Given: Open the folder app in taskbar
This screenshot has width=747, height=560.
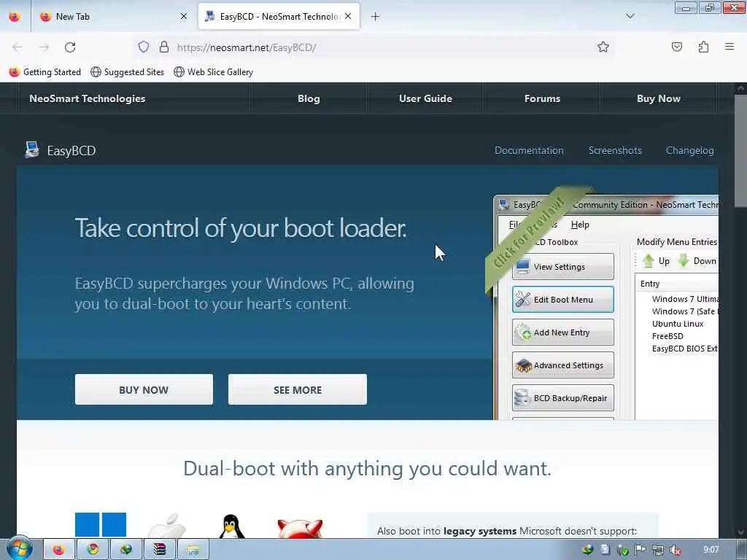Looking at the screenshot, I should click(x=193, y=550).
